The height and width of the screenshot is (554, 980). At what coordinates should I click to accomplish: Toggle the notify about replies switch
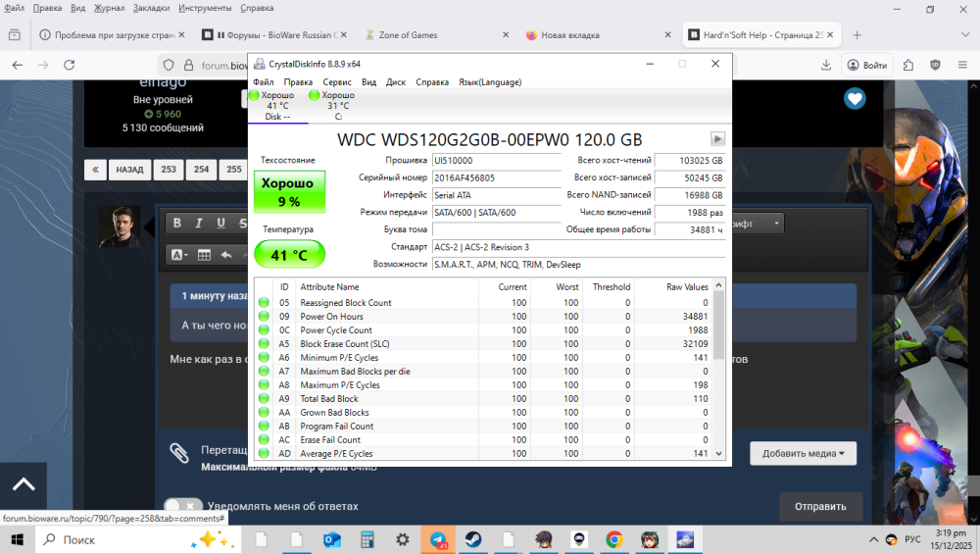[x=182, y=507]
